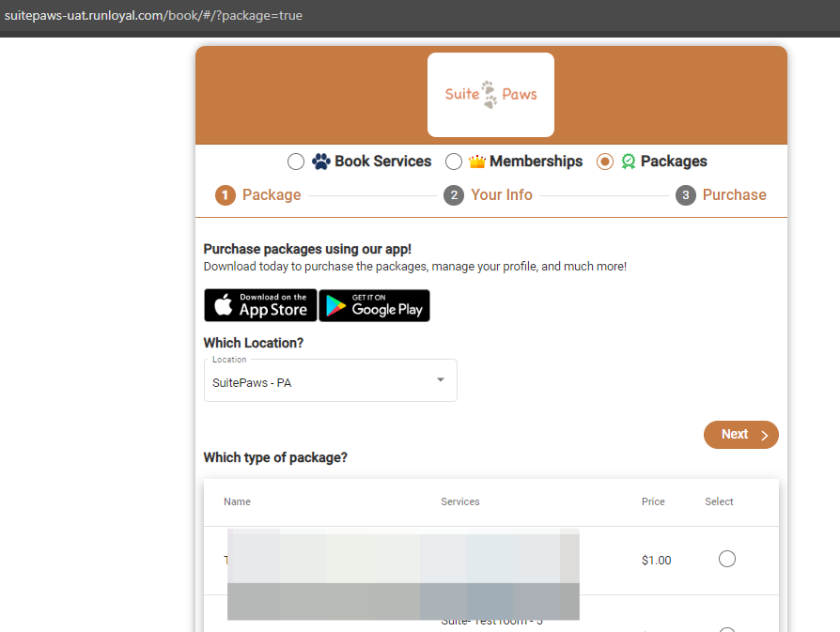Select the Book Services radio button
This screenshot has width=840, height=632.
[296, 162]
